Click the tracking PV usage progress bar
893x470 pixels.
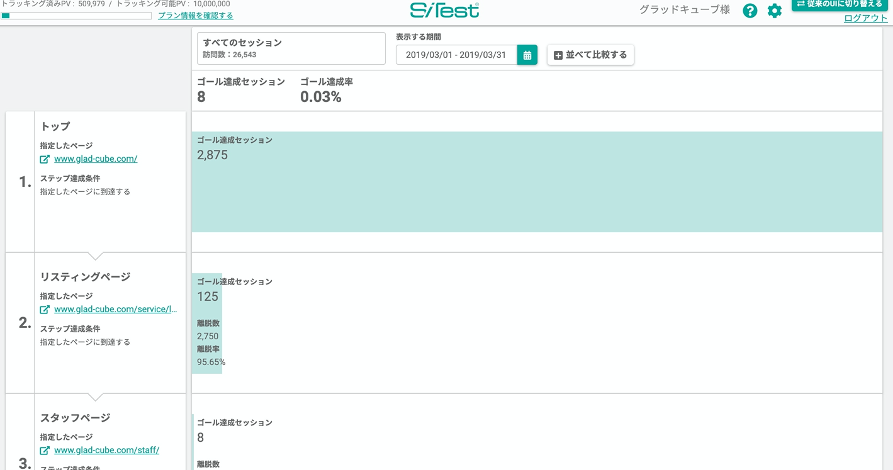[76, 16]
